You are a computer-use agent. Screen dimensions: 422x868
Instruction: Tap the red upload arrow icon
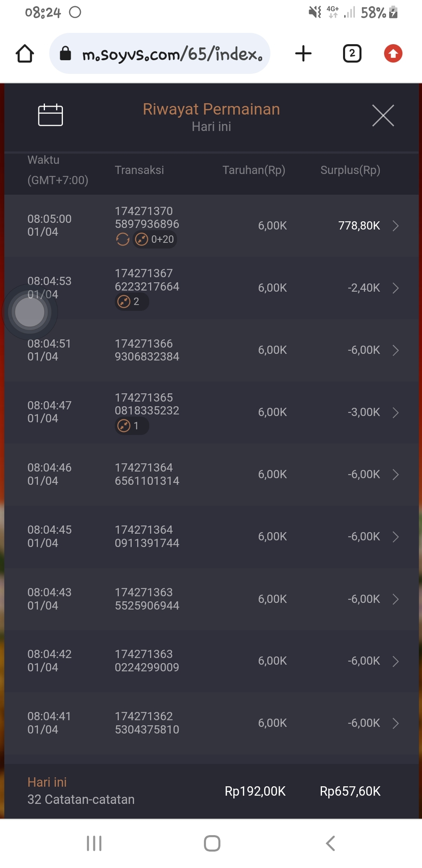pos(393,54)
